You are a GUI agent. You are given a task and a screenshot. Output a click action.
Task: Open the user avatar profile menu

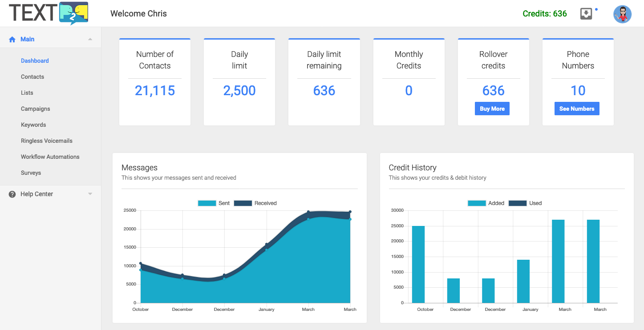click(622, 14)
